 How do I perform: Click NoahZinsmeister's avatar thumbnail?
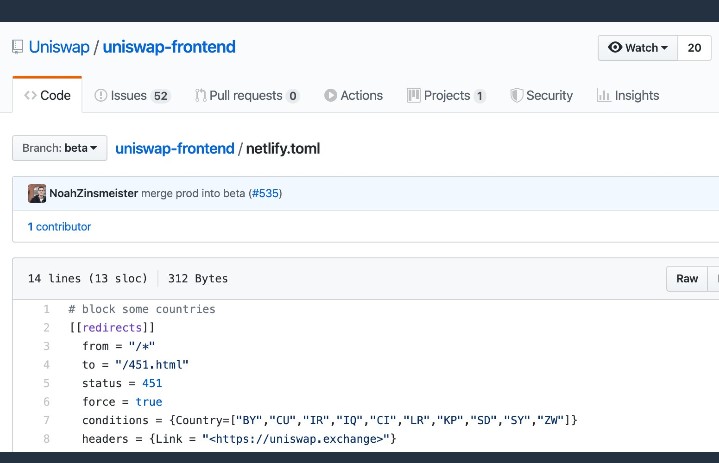(37, 193)
